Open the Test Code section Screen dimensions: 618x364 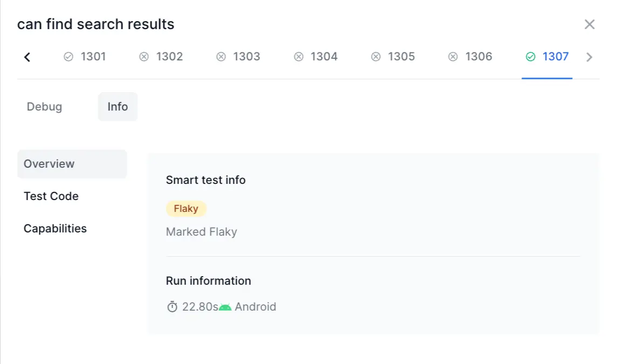[51, 196]
